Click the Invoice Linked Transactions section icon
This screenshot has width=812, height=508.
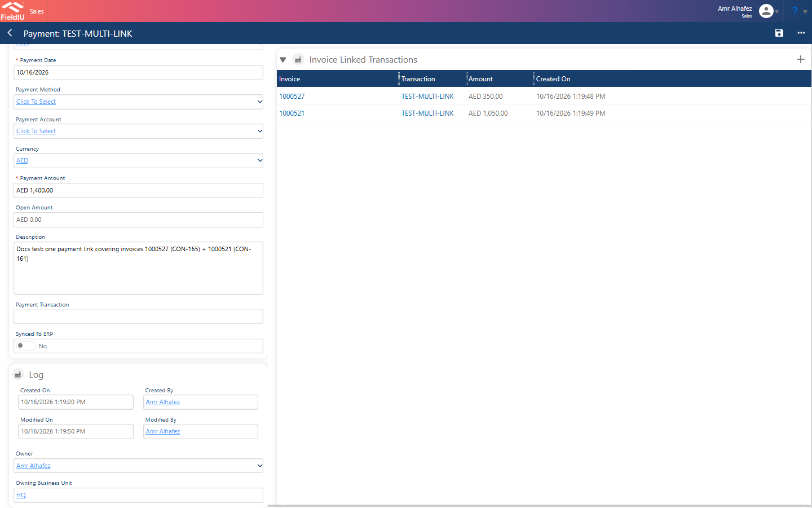tap(298, 59)
